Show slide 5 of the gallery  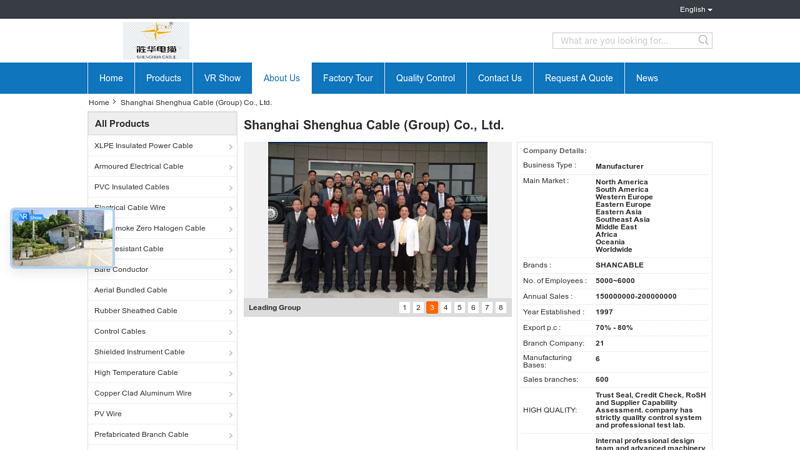(x=459, y=308)
